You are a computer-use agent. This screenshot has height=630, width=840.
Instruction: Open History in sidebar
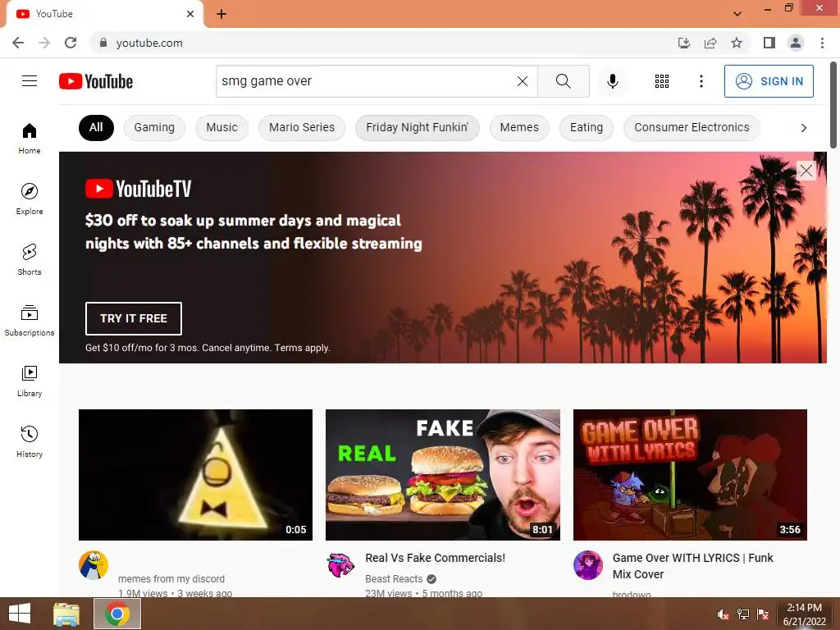pos(30,442)
